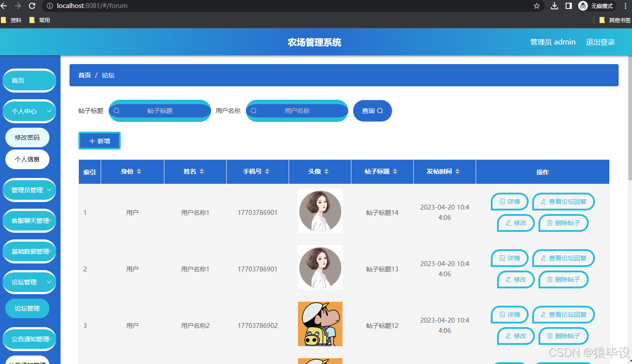Click the magnifier icon in 帖子标题 field

[117, 111]
